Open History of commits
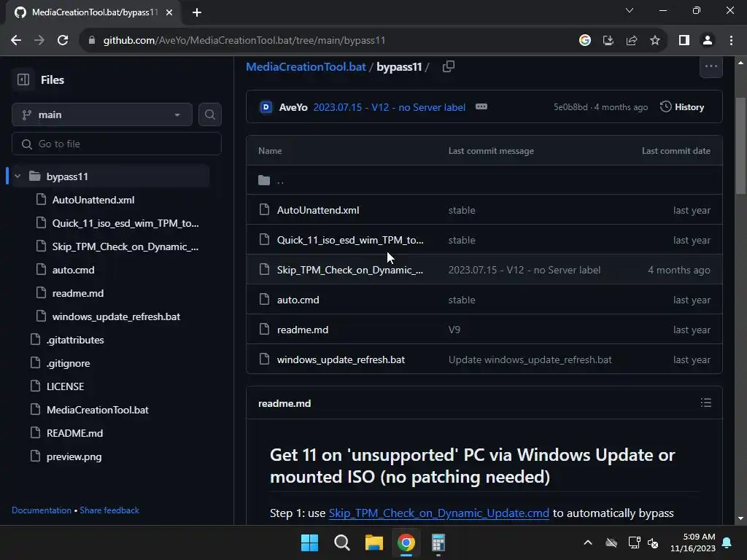 682,107
